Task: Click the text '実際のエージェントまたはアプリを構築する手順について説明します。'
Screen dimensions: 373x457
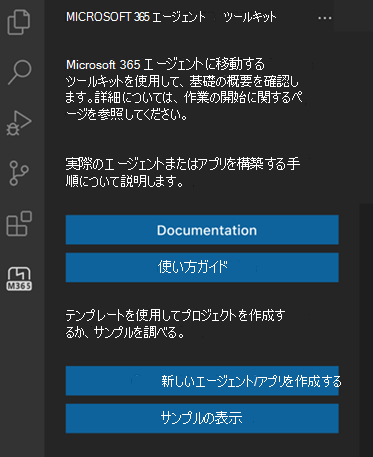Action: click(183, 173)
